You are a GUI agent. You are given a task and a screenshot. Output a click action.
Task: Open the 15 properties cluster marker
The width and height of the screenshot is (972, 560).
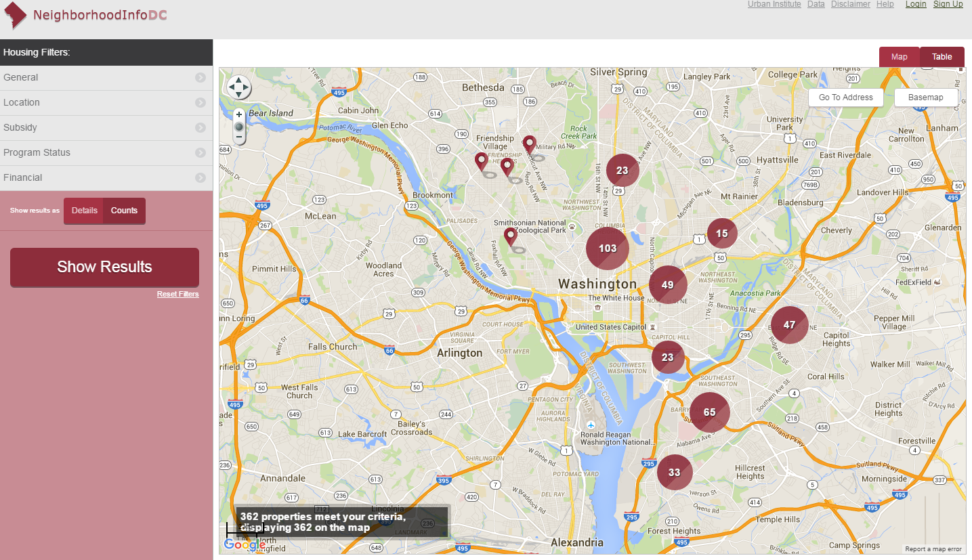[x=722, y=234]
